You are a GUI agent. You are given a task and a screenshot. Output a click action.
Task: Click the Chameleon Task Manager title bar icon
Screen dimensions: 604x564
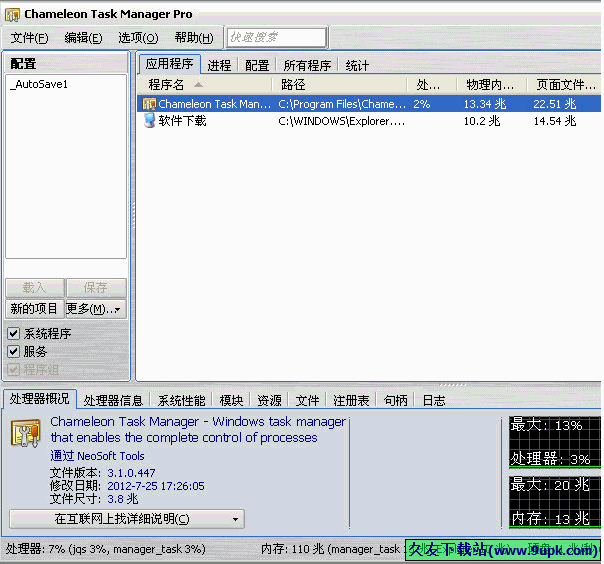click(x=12, y=15)
